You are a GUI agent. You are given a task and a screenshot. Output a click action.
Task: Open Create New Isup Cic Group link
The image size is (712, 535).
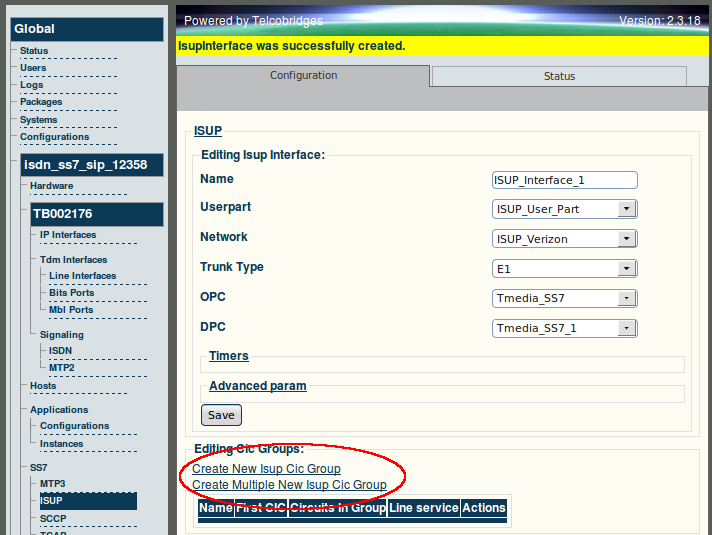(x=266, y=469)
